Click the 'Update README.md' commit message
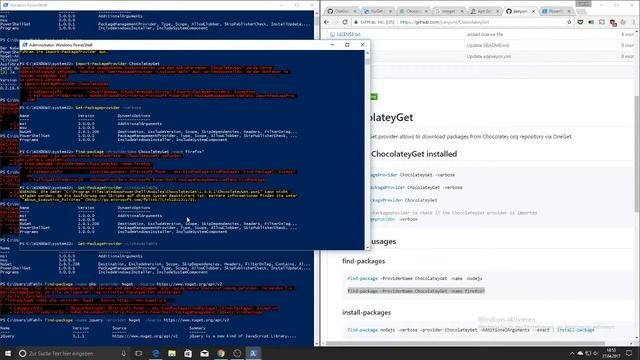Screen dimensions: 640x360 pos(488,45)
